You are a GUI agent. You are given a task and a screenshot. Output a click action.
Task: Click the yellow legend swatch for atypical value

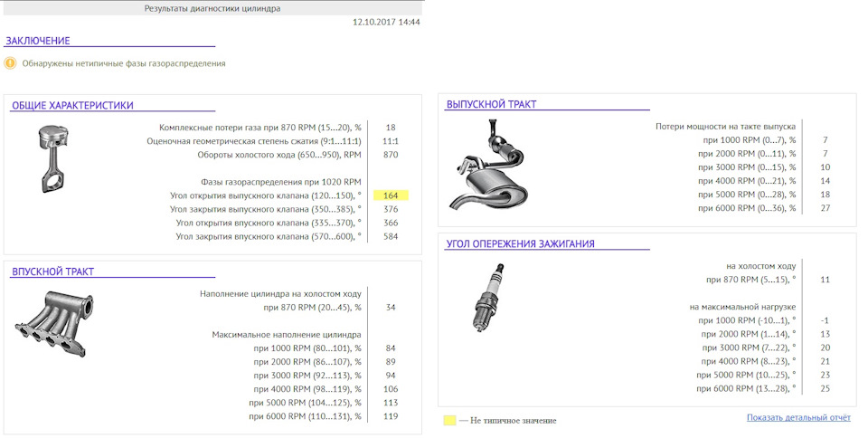tap(449, 420)
